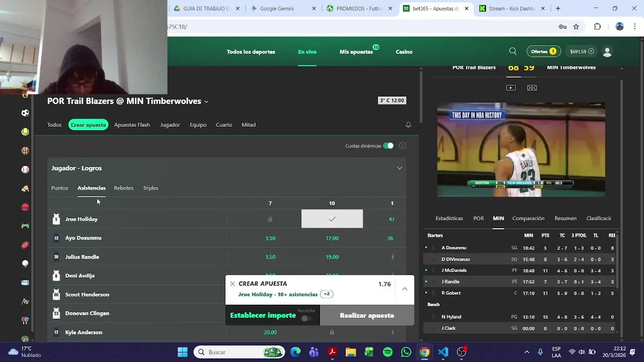Open the Apuestas Flash tab

pos(132,125)
